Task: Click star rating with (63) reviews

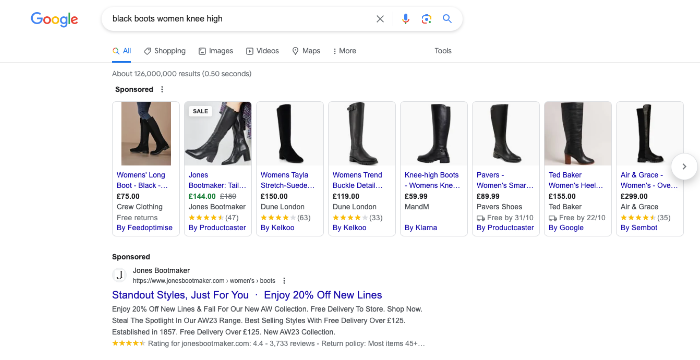Action: 285,218
